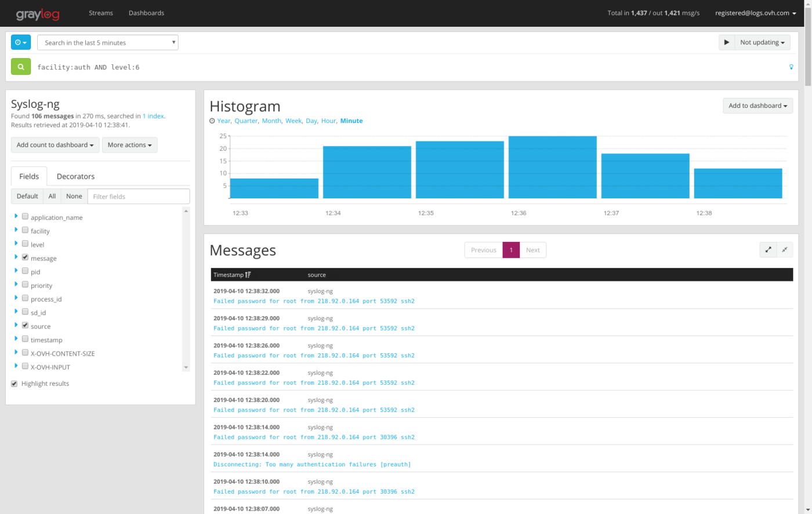812x514 pixels.
Task: Open the Not updating dropdown
Action: click(762, 42)
